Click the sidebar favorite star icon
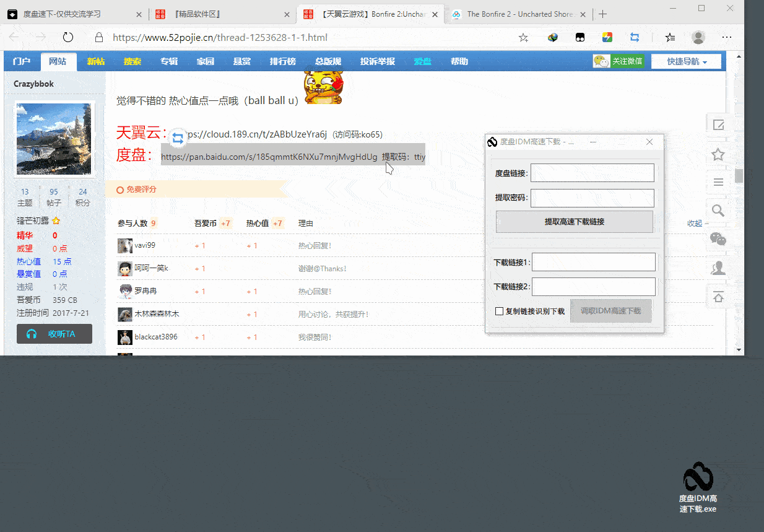The image size is (764, 532). [718, 154]
